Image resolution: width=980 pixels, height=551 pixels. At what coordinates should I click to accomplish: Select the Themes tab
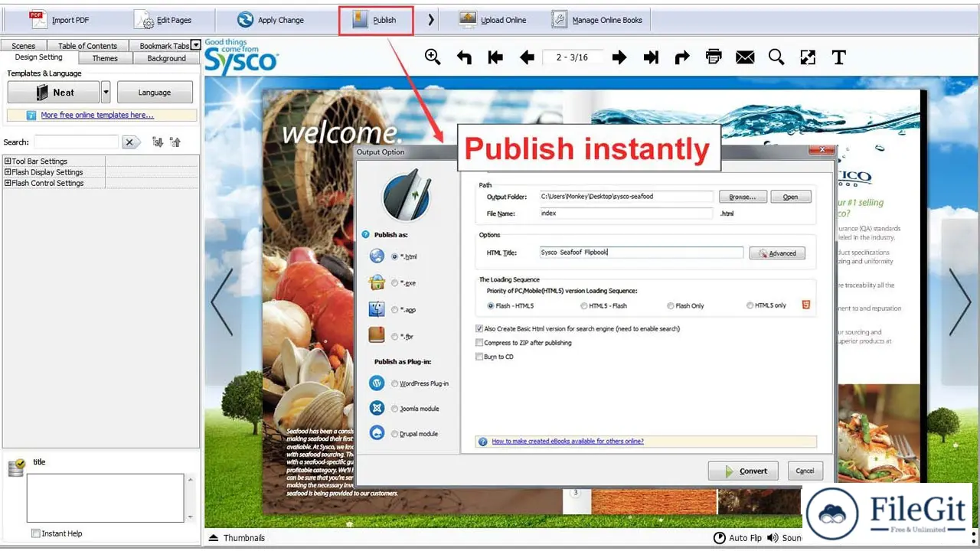point(105,58)
